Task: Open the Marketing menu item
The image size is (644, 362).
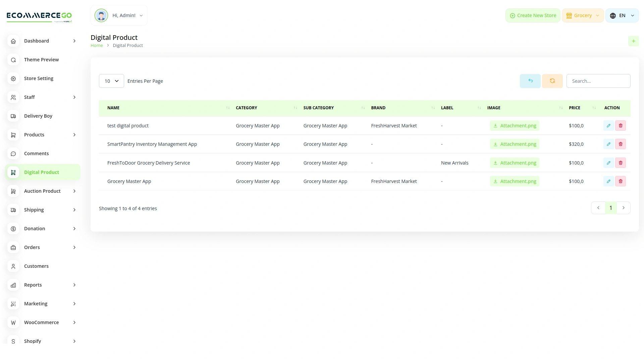Action: 36,303
